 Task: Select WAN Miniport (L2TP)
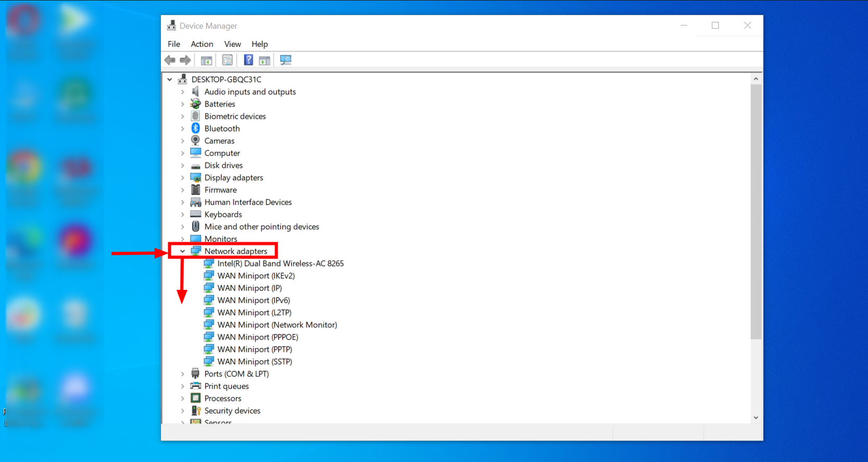pyautogui.click(x=254, y=313)
